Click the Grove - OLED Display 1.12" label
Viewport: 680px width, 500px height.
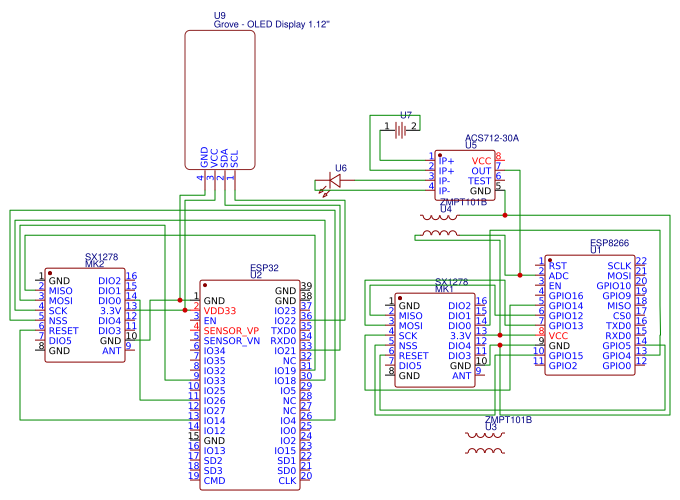click(271, 24)
